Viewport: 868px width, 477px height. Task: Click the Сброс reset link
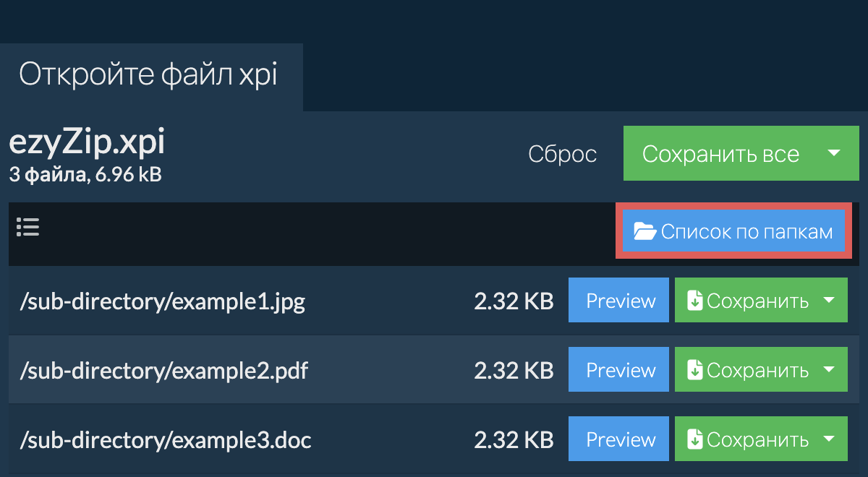click(563, 154)
